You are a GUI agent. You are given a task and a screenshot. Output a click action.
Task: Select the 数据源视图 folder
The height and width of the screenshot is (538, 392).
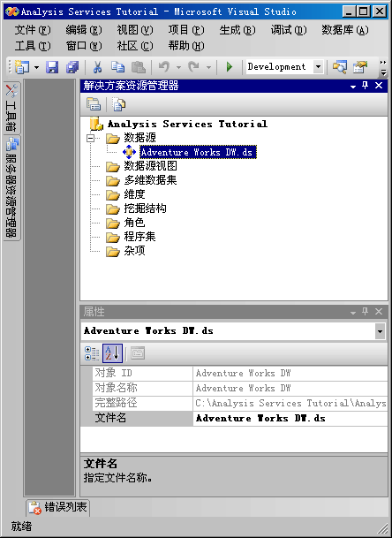click(x=151, y=166)
